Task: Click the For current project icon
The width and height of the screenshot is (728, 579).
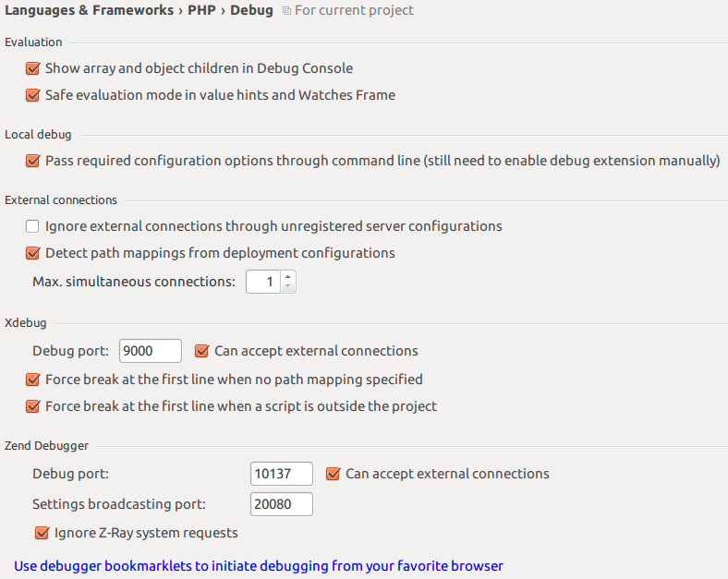Action: pyautogui.click(x=286, y=11)
